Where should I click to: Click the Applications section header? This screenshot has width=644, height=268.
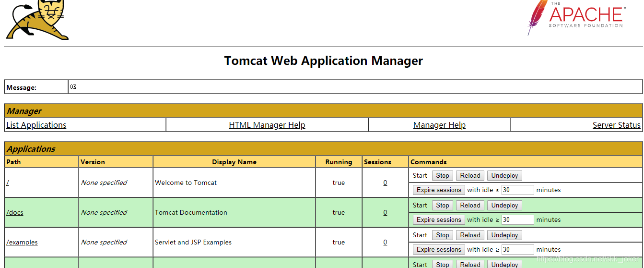pyautogui.click(x=323, y=149)
